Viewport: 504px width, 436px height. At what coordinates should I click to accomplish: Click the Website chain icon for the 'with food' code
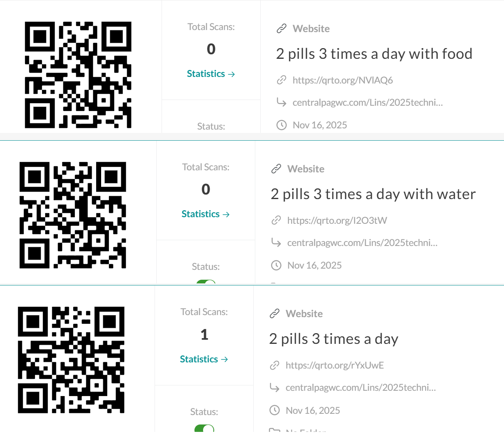click(282, 29)
